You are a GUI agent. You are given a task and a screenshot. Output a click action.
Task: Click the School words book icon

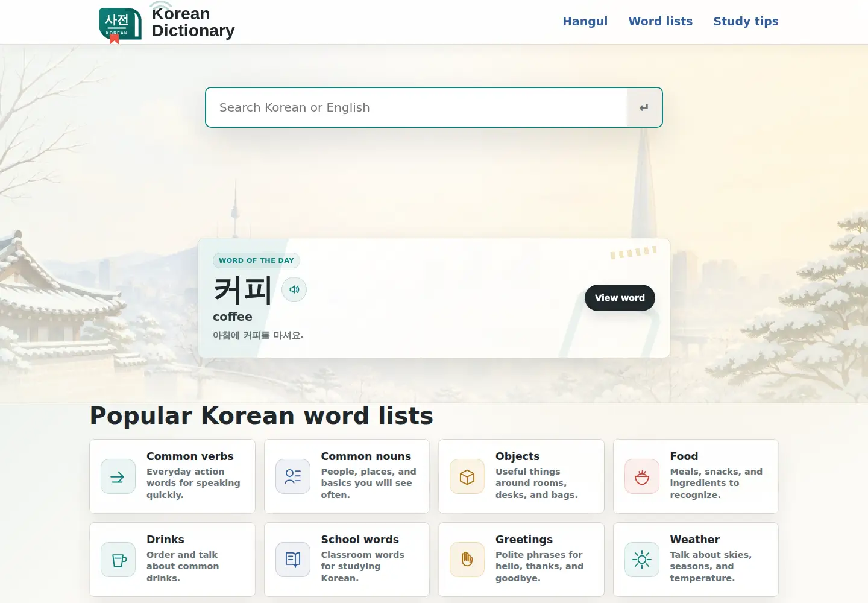293,560
